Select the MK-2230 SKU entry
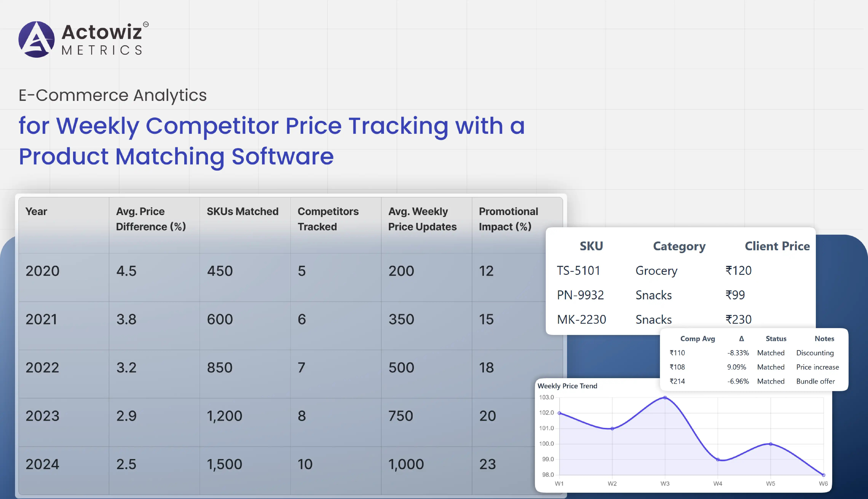The height and width of the screenshot is (499, 868). 581,319
